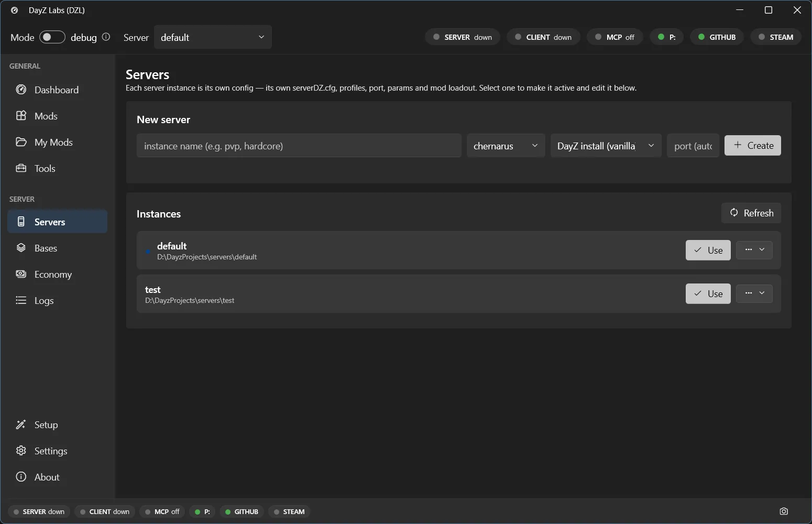Click the Setup wand icon
Image resolution: width=812 pixels, height=524 pixels.
tap(21, 424)
